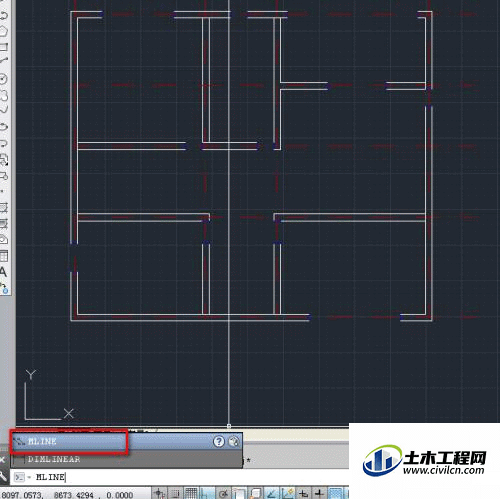500x499 pixels.
Task: Select the Polygon draw tool
Action: (3, 32)
